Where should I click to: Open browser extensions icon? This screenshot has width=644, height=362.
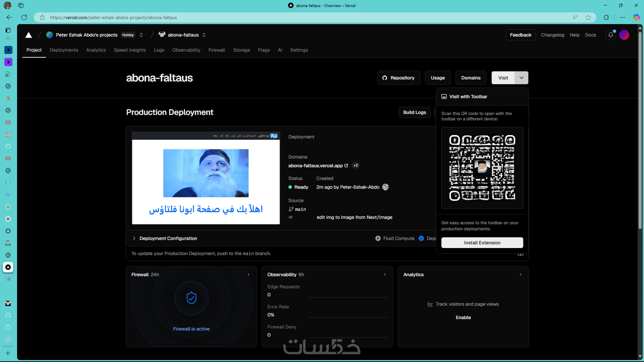606,17
